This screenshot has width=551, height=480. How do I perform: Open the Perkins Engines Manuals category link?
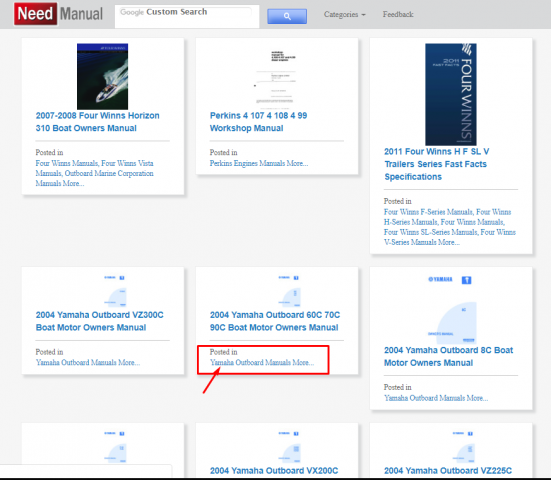tap(247, 163)
